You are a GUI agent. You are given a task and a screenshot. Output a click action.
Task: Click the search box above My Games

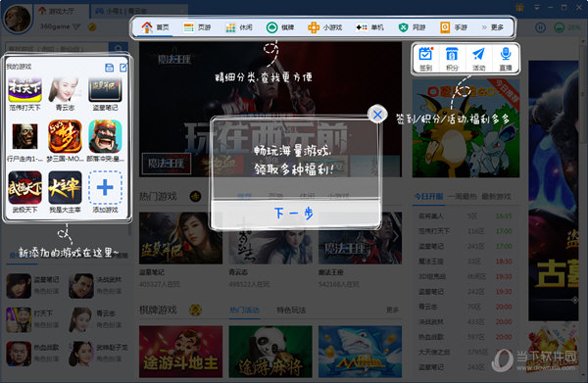[57, 49]
